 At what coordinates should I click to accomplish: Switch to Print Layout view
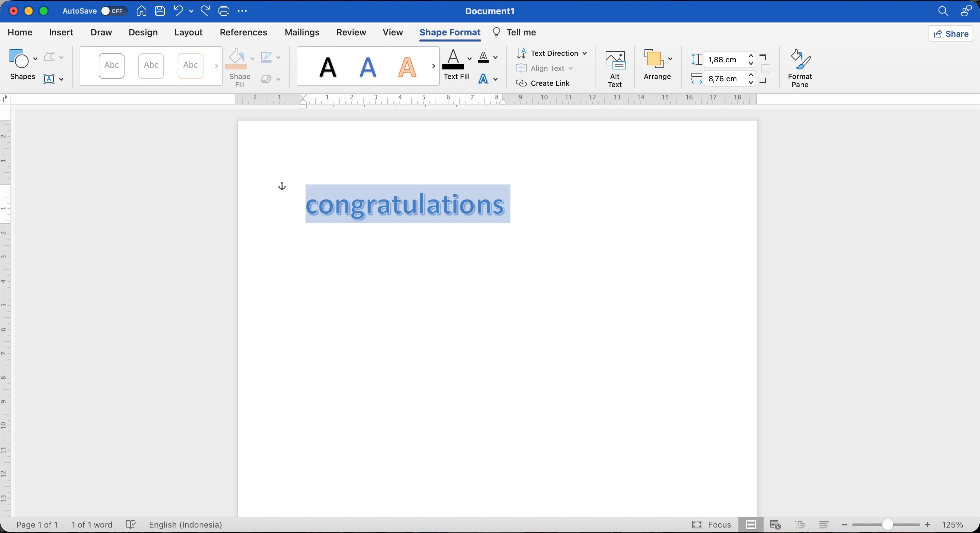pos(751,524)
